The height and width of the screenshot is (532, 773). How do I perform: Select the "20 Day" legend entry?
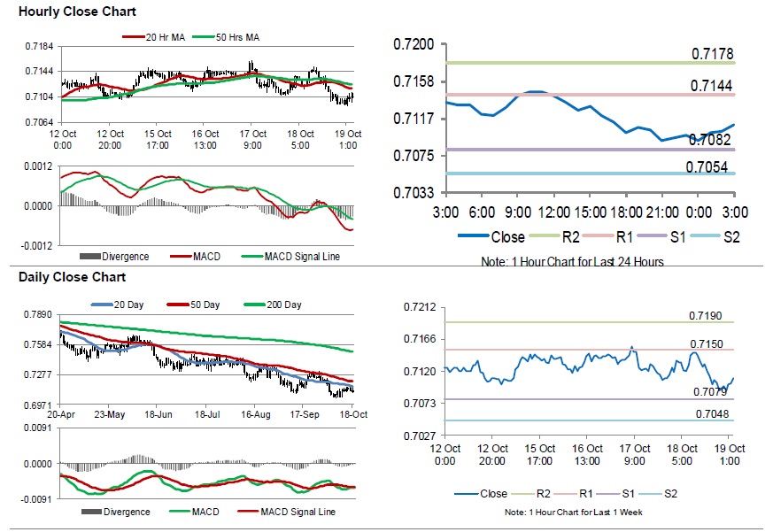[118, 305]
